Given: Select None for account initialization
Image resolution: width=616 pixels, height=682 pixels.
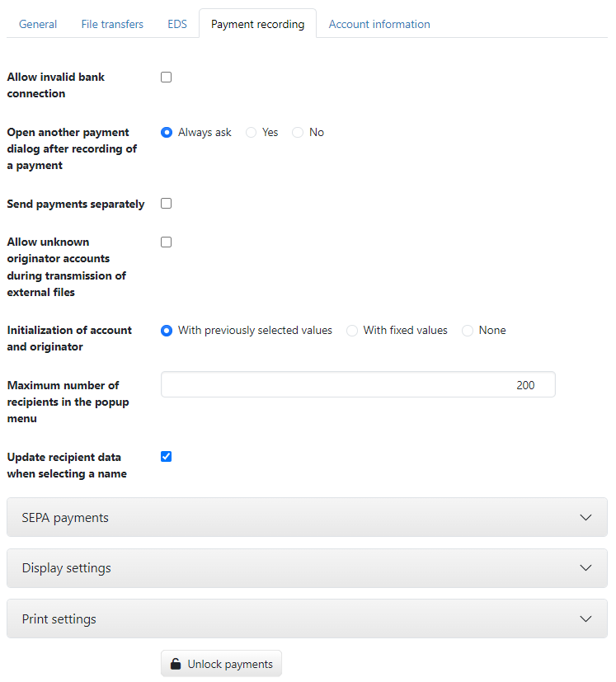Looking at the screenshot, I should click(x=468, y=331).
